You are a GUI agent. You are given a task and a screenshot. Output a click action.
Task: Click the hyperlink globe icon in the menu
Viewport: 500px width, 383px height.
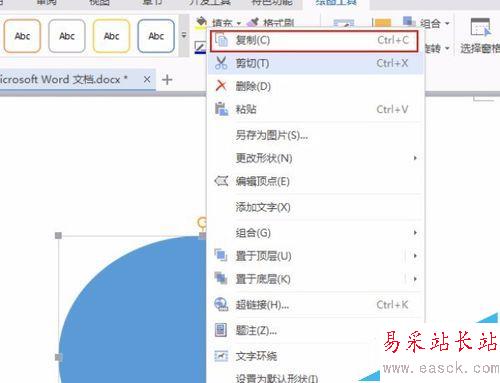pos(221,304)
